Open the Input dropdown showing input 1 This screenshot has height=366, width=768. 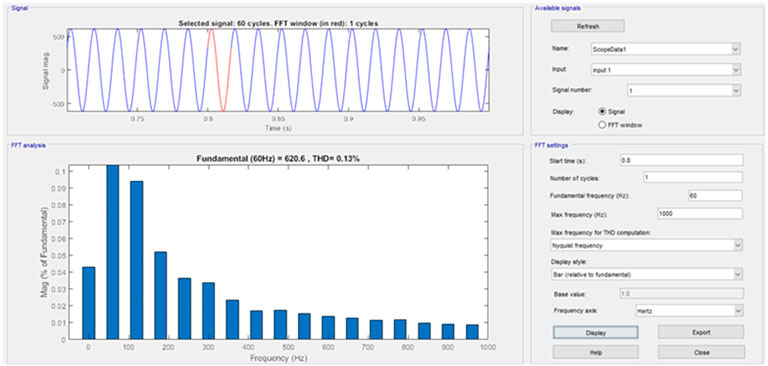point(665,70)
